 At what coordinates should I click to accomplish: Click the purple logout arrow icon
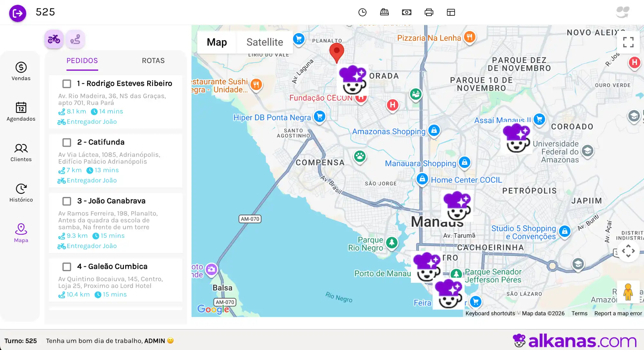coord(17,13)
